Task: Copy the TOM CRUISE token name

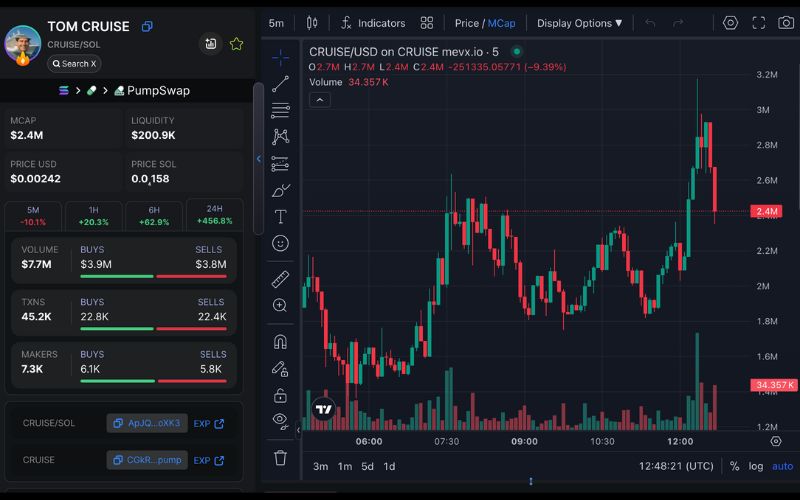Action: click(147, 27)
